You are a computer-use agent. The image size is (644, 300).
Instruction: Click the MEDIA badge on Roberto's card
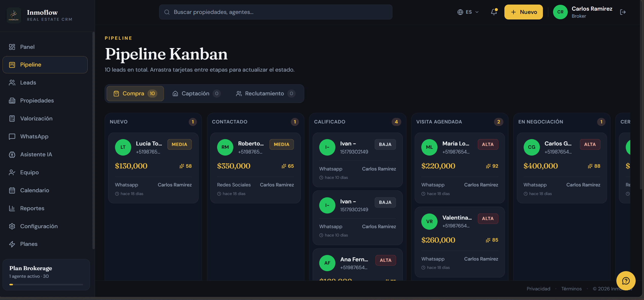[x=281, y=144]
